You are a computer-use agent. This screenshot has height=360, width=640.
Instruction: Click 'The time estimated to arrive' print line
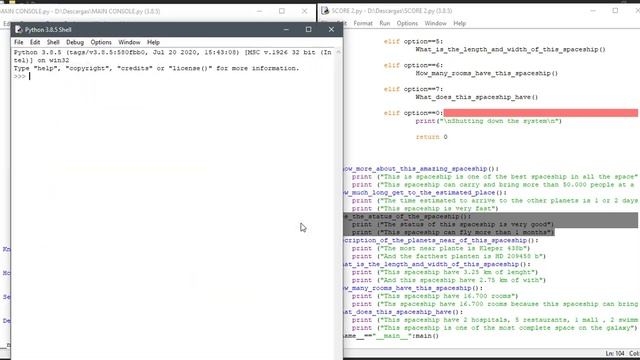click(495, 200)
